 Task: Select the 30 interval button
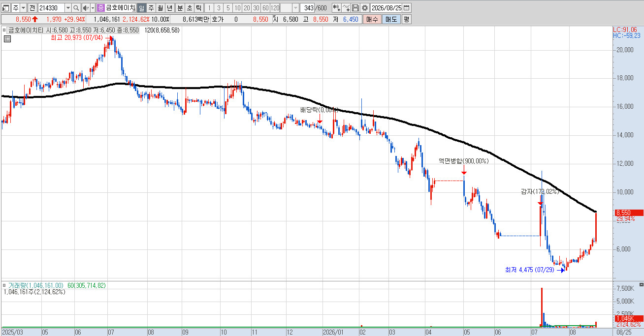[x=256, y=8]
